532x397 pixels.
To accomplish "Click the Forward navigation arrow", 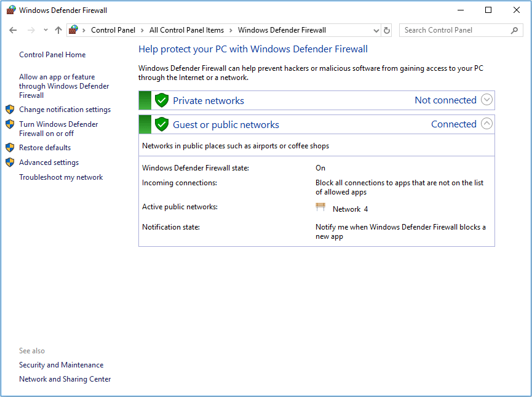I will coord(31,30).
